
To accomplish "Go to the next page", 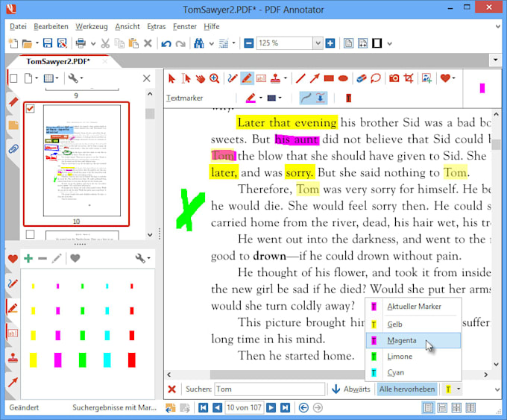I will pyautogui.click(x=271, y=408).
